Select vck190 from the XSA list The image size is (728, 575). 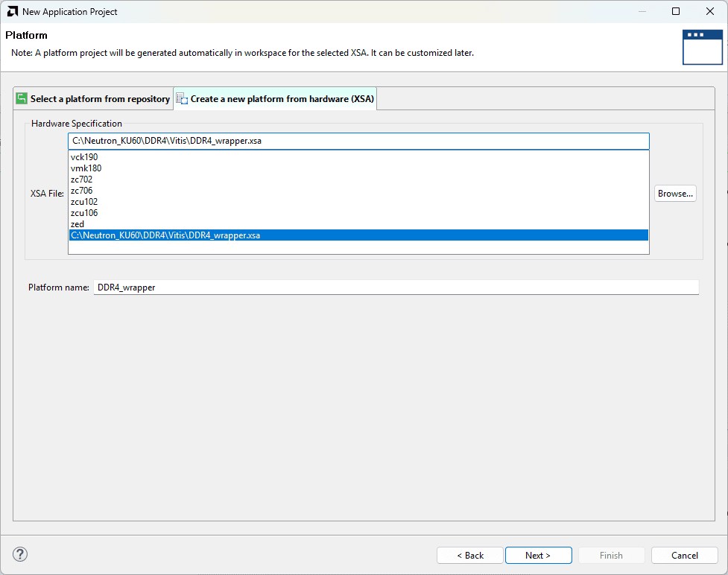[84, 157]
